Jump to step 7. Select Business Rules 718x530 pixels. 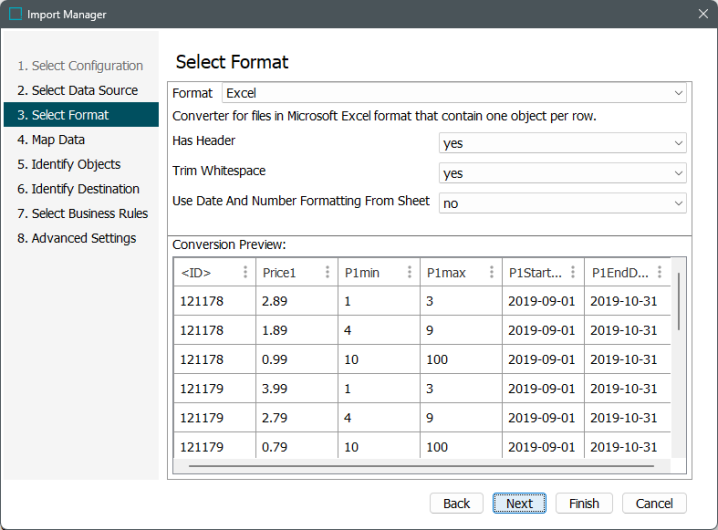[x=81, y=213]
